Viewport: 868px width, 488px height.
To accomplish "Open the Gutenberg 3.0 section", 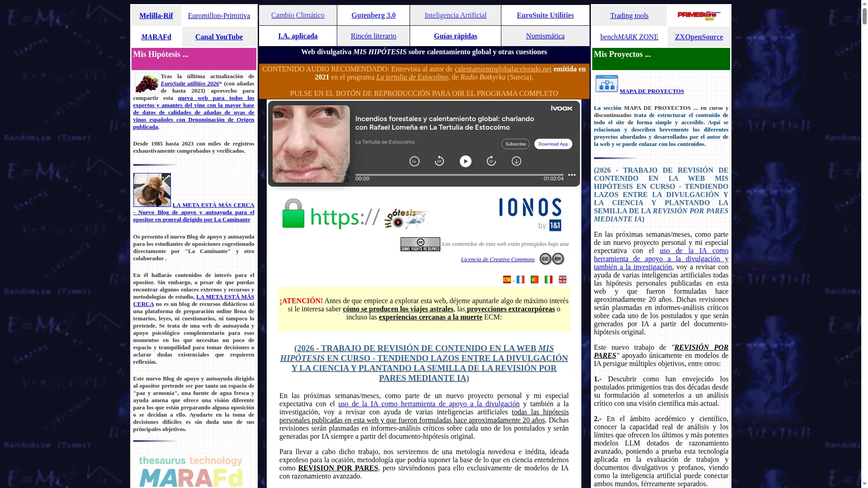I will 373,15.
